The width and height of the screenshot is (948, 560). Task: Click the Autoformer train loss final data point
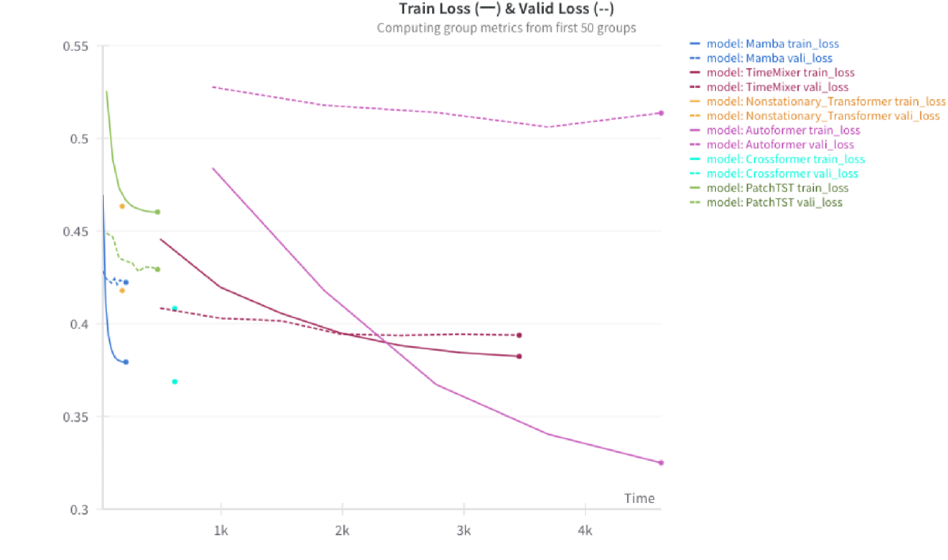(660, 463)
